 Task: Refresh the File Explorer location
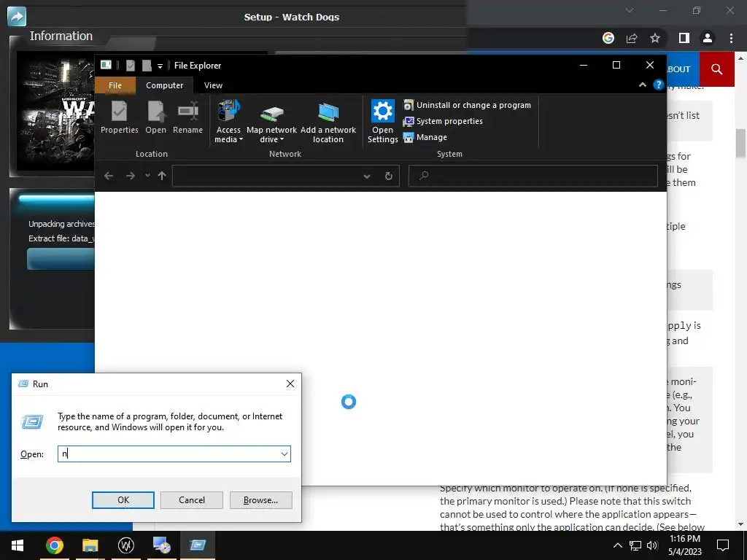click(x=389, y=176)
